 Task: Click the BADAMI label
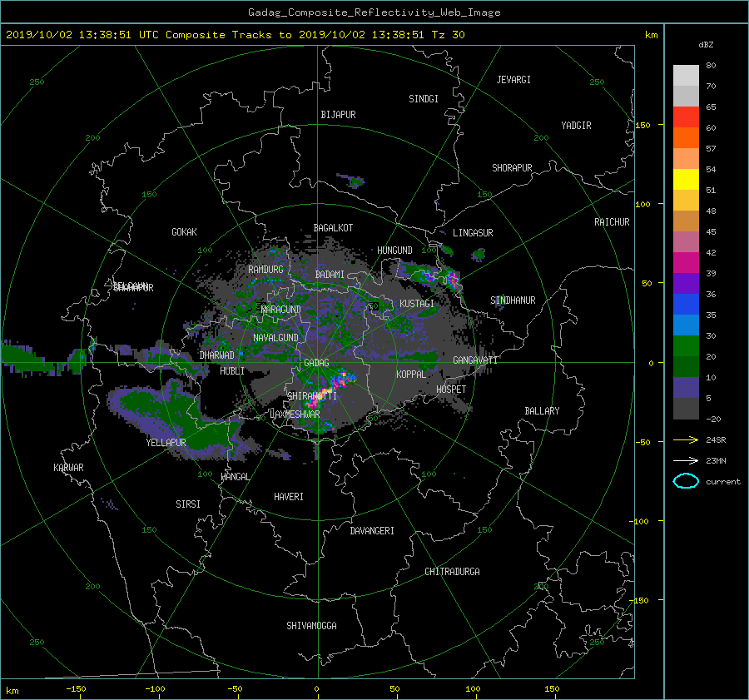tap(330, 275)
